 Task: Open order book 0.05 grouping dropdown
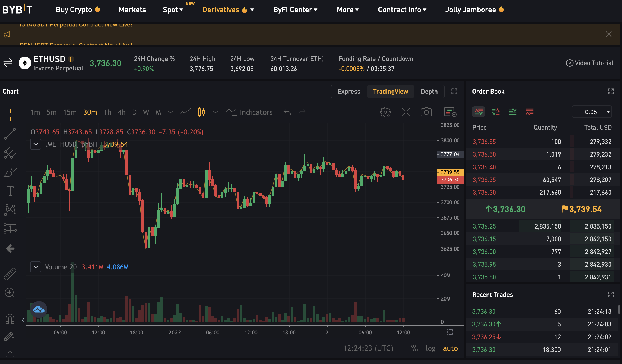coord(592,112)
